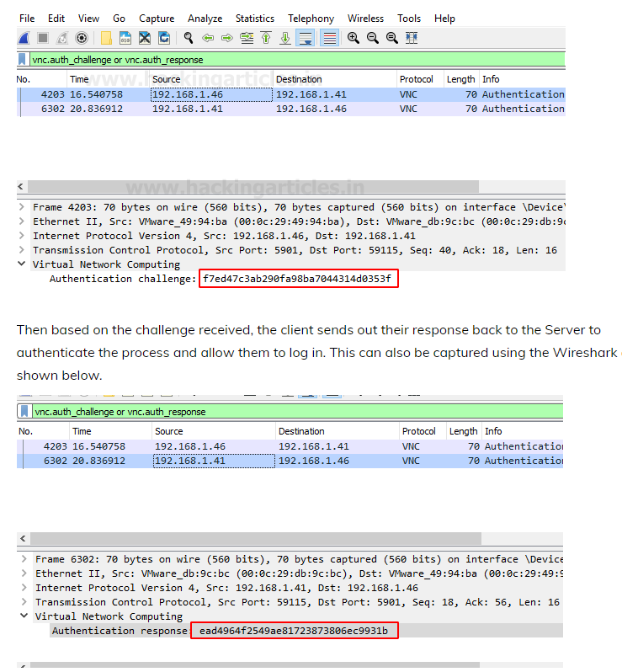622x672 pixels.
Task: Click the Stop capture square icon
Action: coord(43,38)
